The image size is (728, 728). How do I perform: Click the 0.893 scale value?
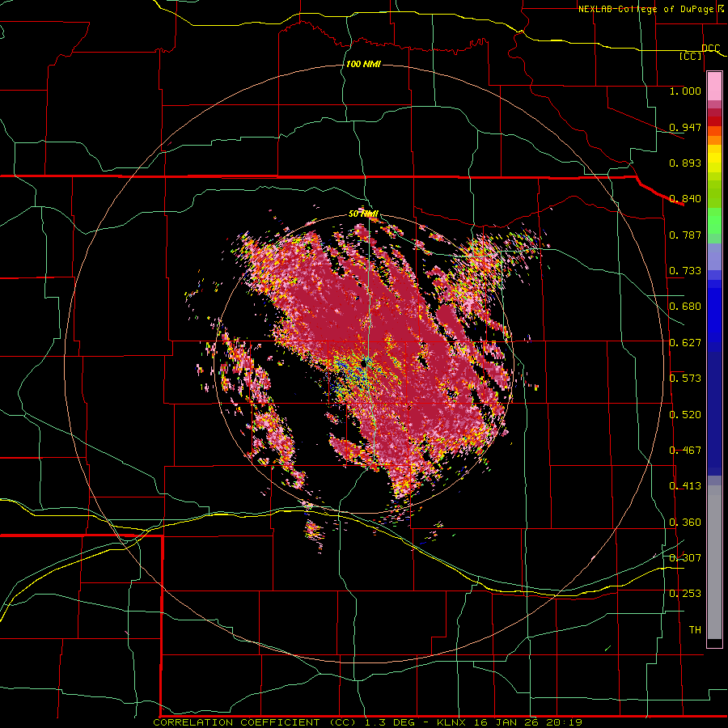click(685, 163)
